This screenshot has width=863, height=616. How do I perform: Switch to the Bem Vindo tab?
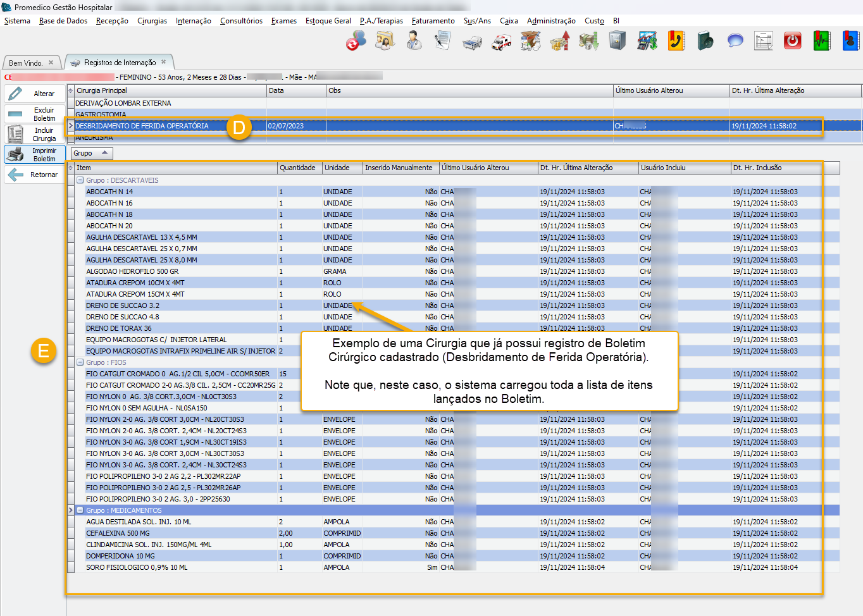coord(25,63)
